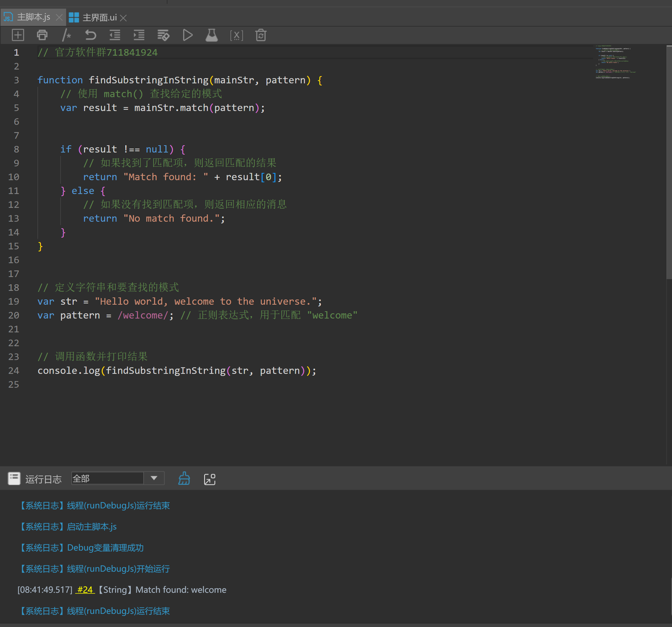The width and height of the screenshot is (672, 627).
Task: Open the 全部 log filter dropdown
Action: tap(154, 478)
